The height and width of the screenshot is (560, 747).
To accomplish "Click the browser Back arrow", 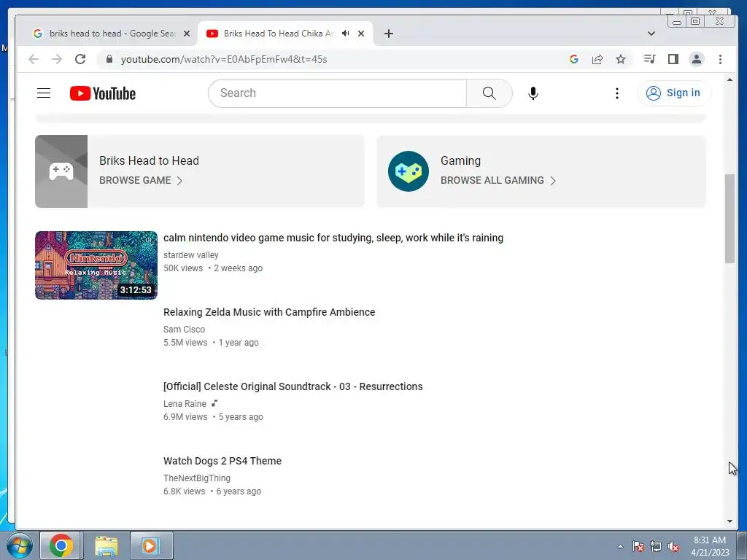I will pyautogui.click(x=34, y=59).
